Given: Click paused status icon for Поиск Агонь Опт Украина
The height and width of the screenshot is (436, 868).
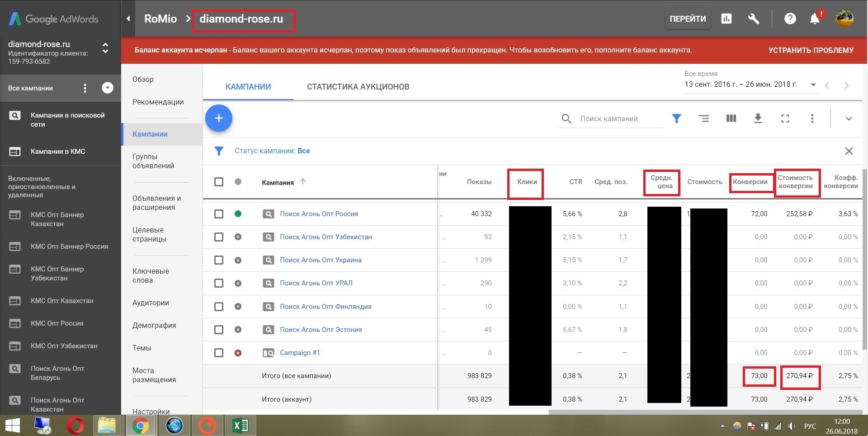Looking at the screenshot, I should [x=238, y=260].
